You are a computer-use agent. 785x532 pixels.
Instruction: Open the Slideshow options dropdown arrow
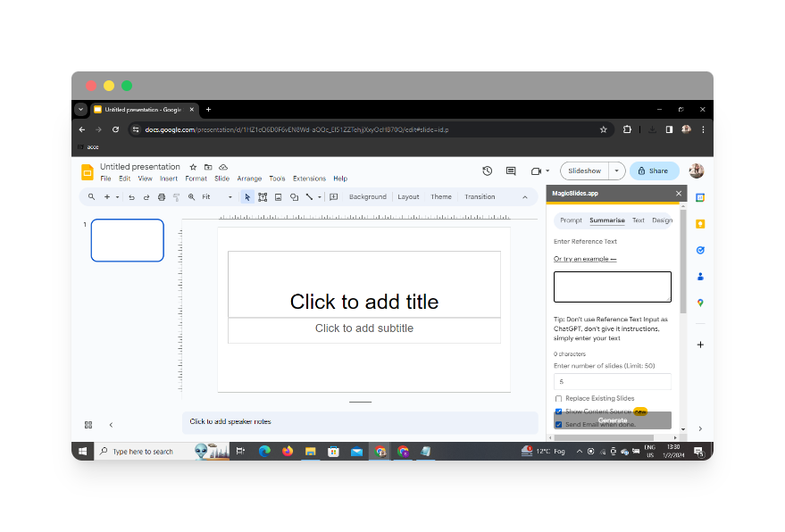coord(617,171)
